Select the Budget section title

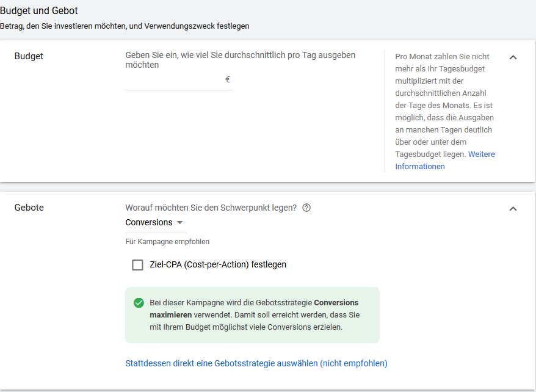[29, 56]
